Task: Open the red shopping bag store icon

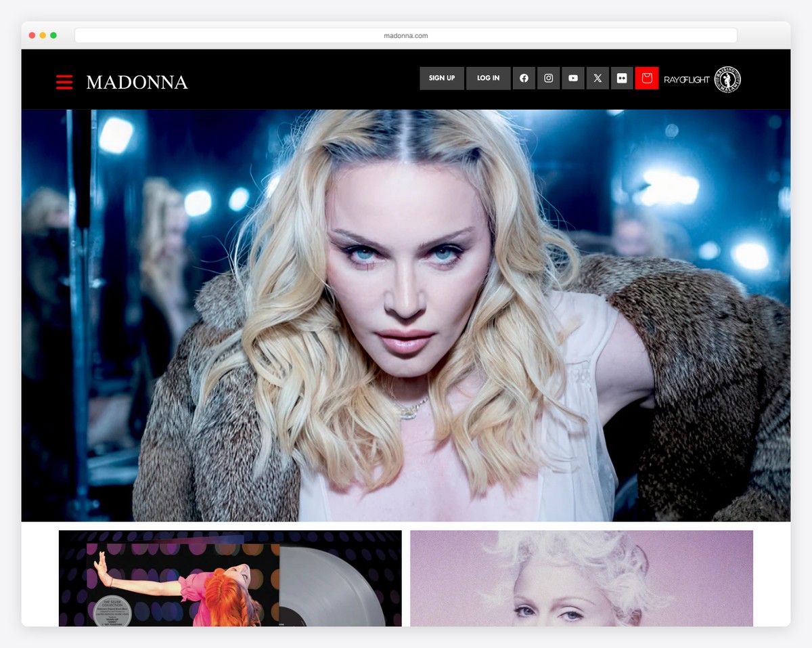Action: point(647,78)
